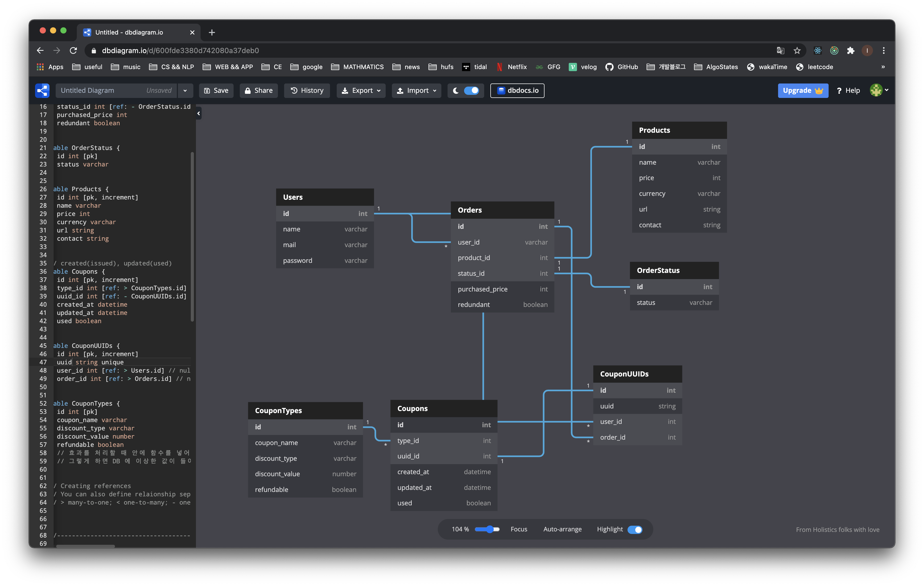Toggle the dark mode switch
Viewport: 924px width, 586px height.
[x=471, y=90]
